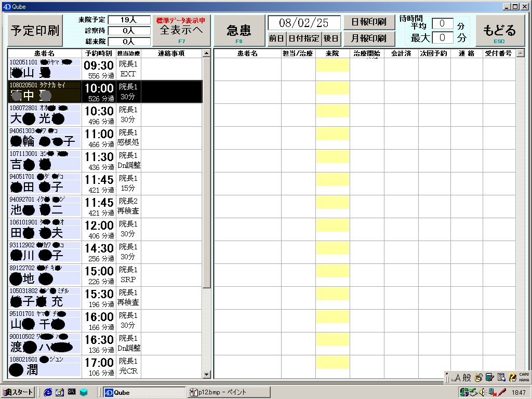Screen dimensions: 532x399
Task: Open the 日付指定 date picker button
Action: [x=304, y=38]
